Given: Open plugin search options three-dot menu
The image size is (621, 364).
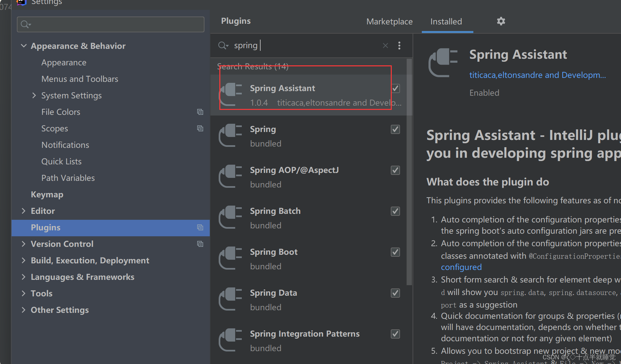Looking at the screenshot, I should point(399,46).
